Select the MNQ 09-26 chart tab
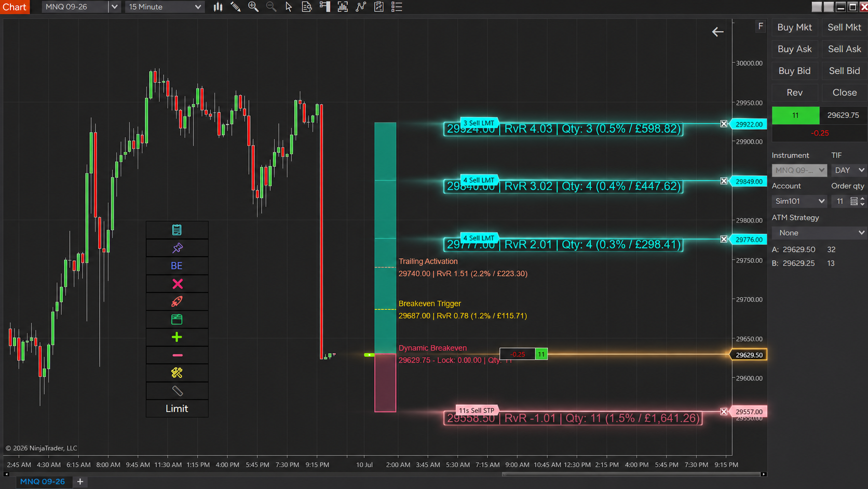Viewport: 868px width, 489px height. 43,482
